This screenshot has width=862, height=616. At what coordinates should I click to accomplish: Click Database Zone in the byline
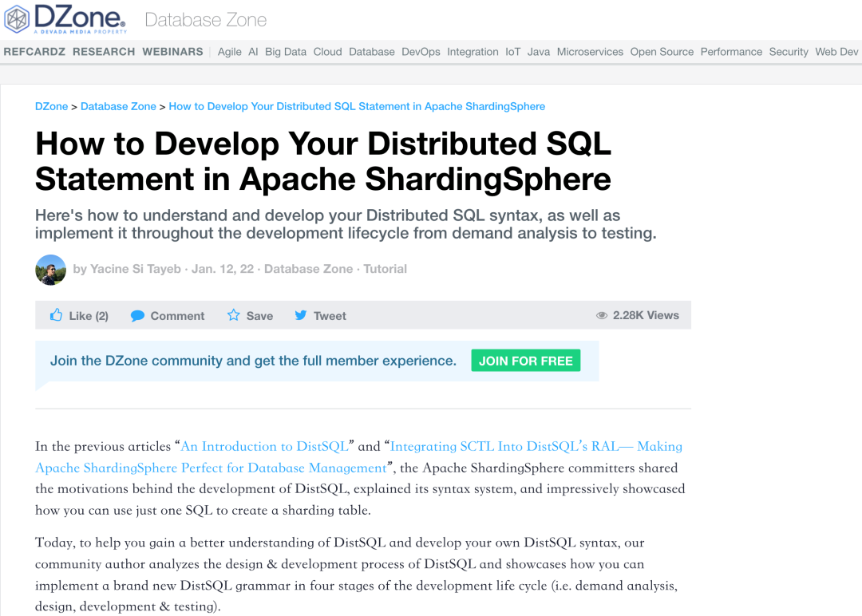(x=308, y=269)
